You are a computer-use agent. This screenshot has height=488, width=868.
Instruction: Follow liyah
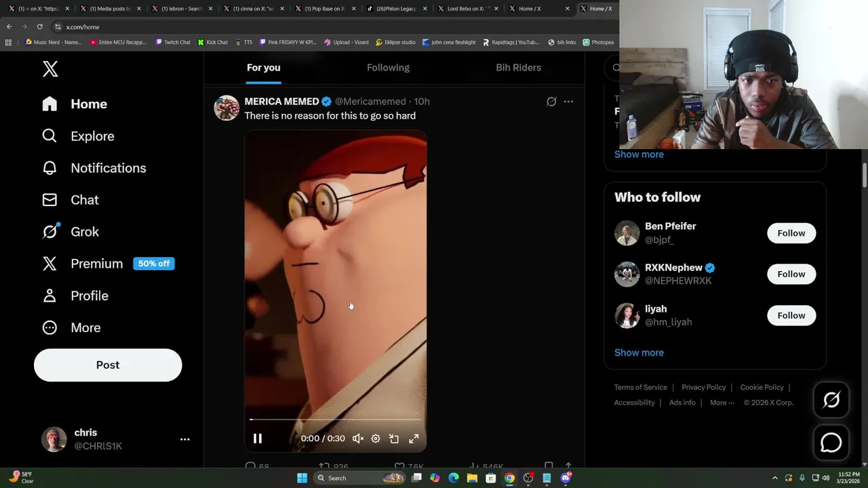point(791,316)
